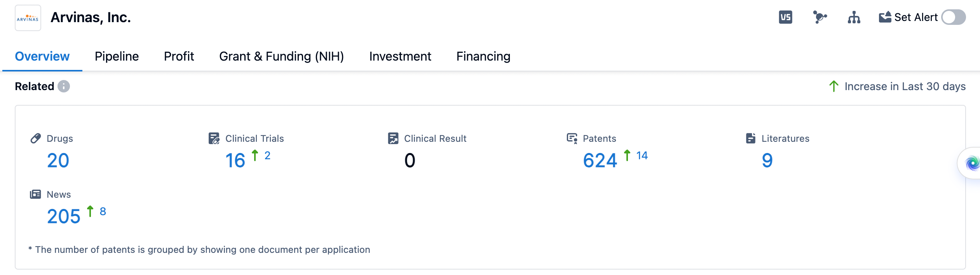View the 205 news items link

coord(63,216)
